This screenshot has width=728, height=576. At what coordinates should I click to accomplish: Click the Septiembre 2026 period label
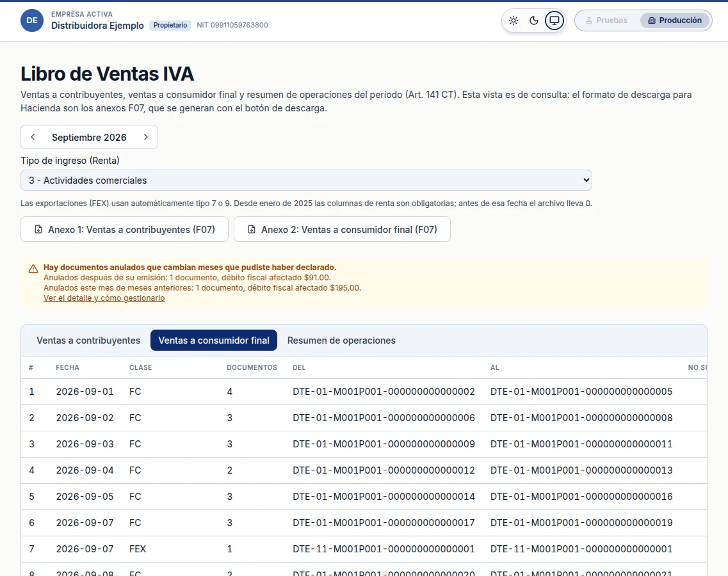coord(89,138)
